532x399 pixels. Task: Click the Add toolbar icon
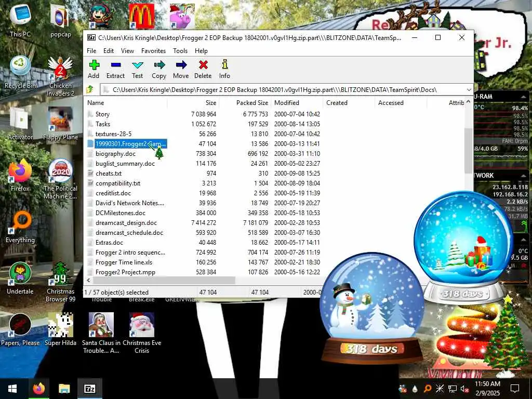[x=94, y=69]
